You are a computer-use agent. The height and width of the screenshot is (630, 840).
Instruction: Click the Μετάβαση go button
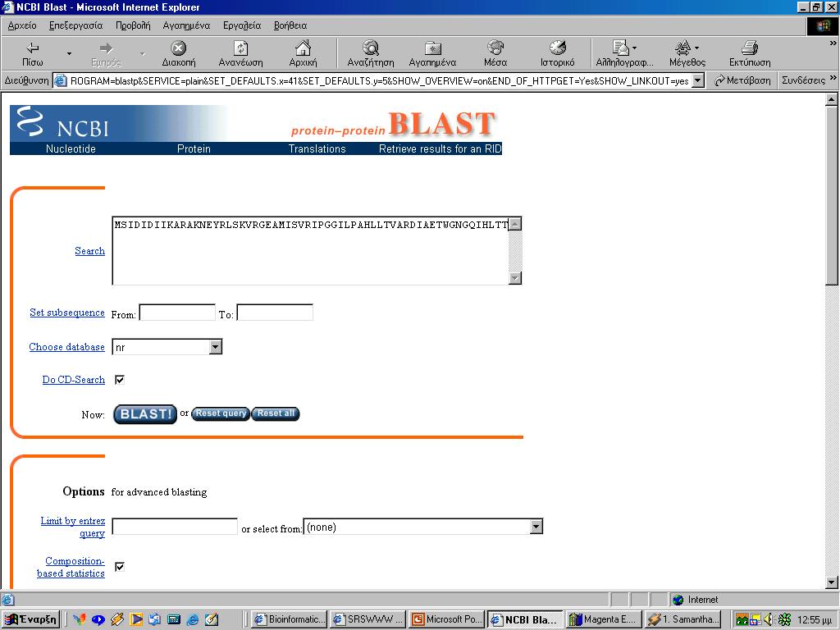click(742, 81)
